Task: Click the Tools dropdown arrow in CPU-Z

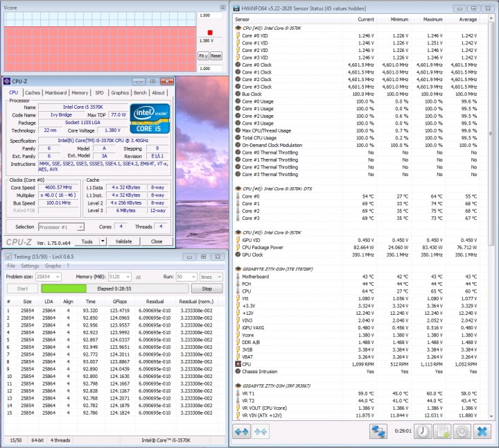Action: 103,241
